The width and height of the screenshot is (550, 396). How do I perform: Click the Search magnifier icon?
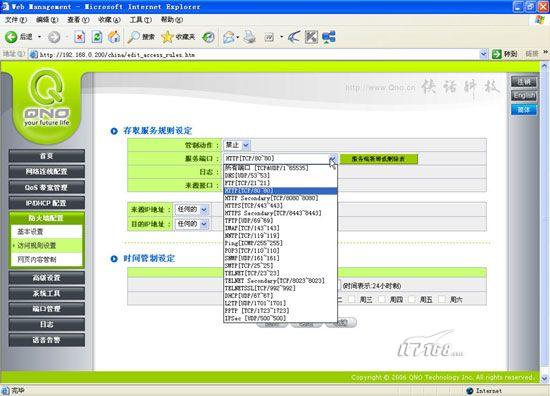133,37
